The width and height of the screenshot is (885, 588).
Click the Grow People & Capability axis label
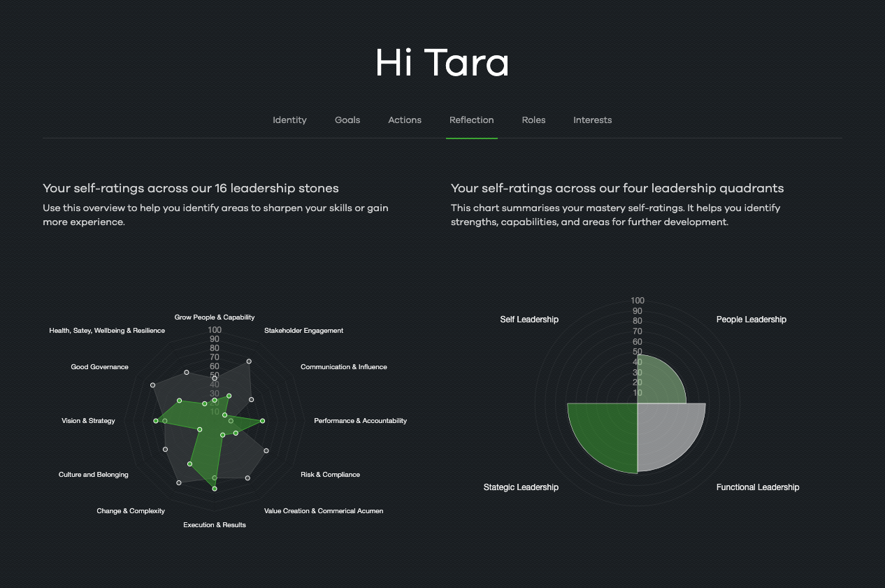[215, 317]
